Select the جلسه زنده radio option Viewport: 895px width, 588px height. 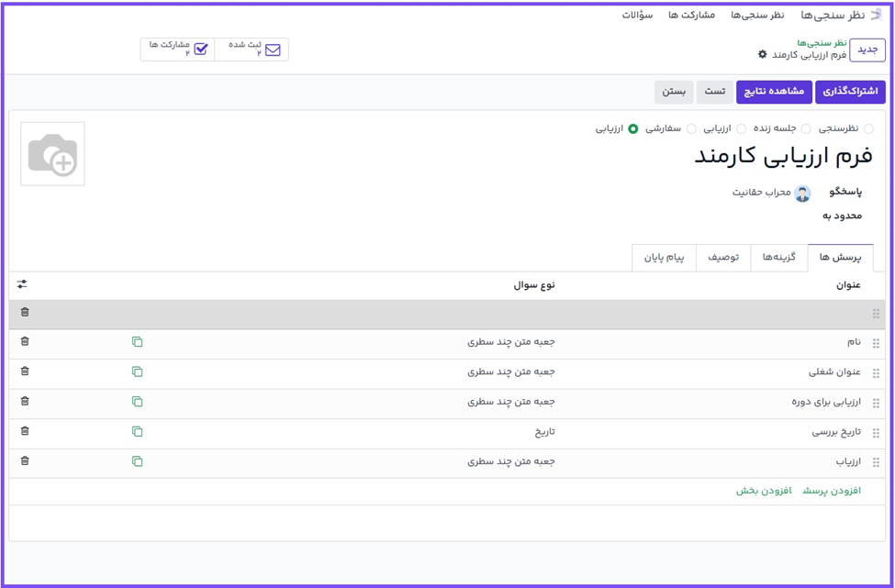806,129
